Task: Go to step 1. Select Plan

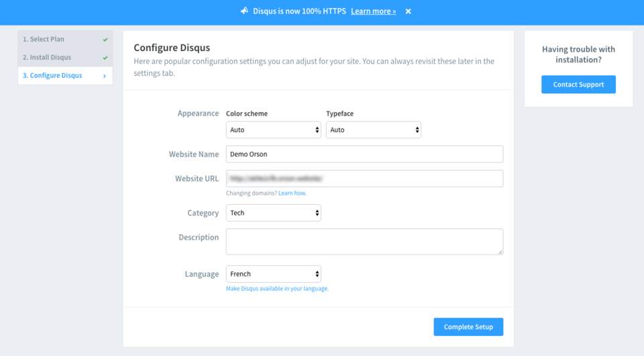Action: 65,39
